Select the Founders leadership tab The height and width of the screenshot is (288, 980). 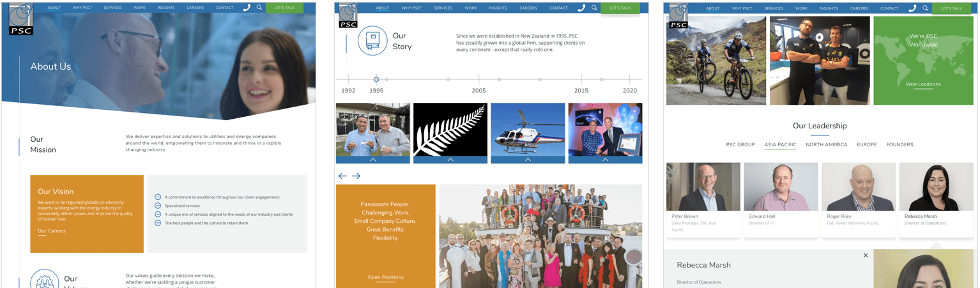click(900, 145)
